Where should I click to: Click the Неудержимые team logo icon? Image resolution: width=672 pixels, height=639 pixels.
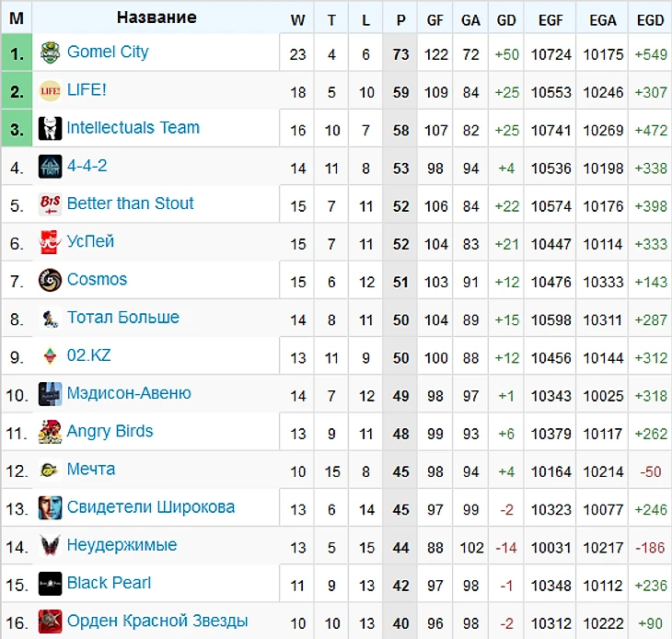[50, 545]
